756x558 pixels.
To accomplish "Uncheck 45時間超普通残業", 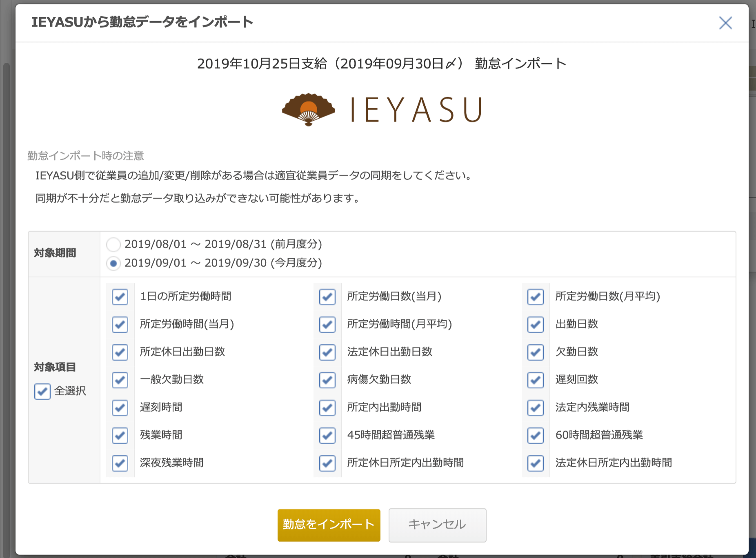I will (327, 435).
